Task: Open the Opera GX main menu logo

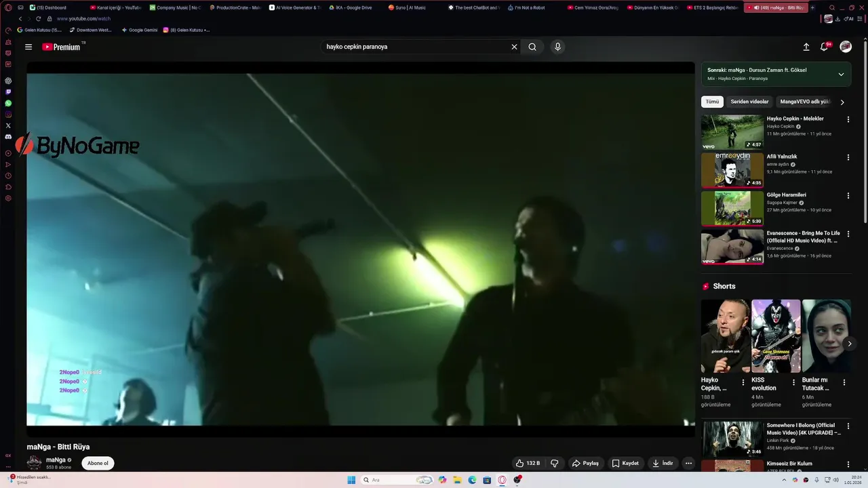Action: (8, 7)
